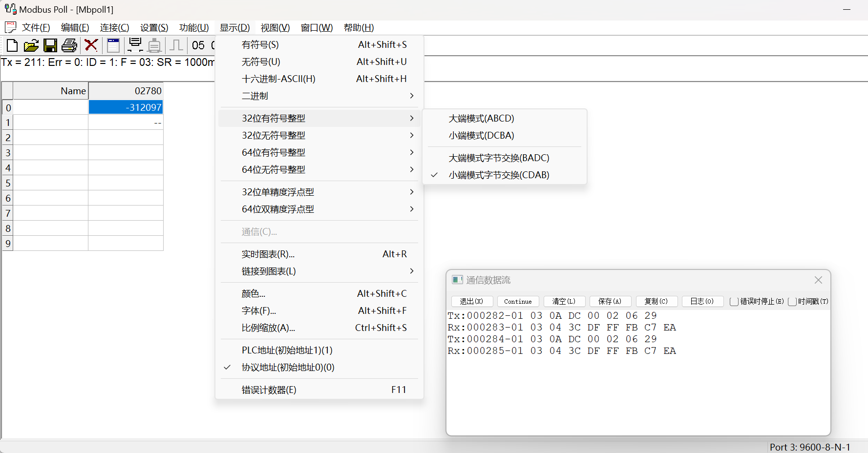Click the 05 function code toolbar button

tap(198, 45)
